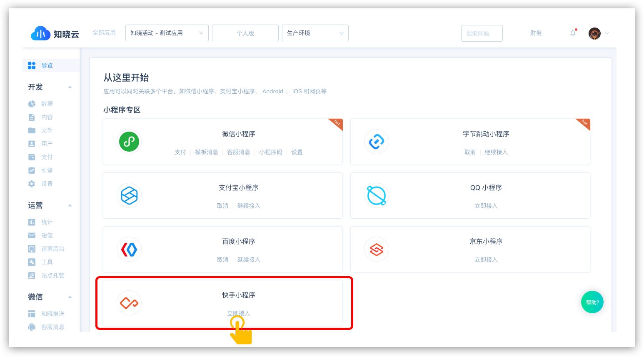Select 数据 in the sidebar menu
This screenshot has width=644, height=357.
(47, 104)
